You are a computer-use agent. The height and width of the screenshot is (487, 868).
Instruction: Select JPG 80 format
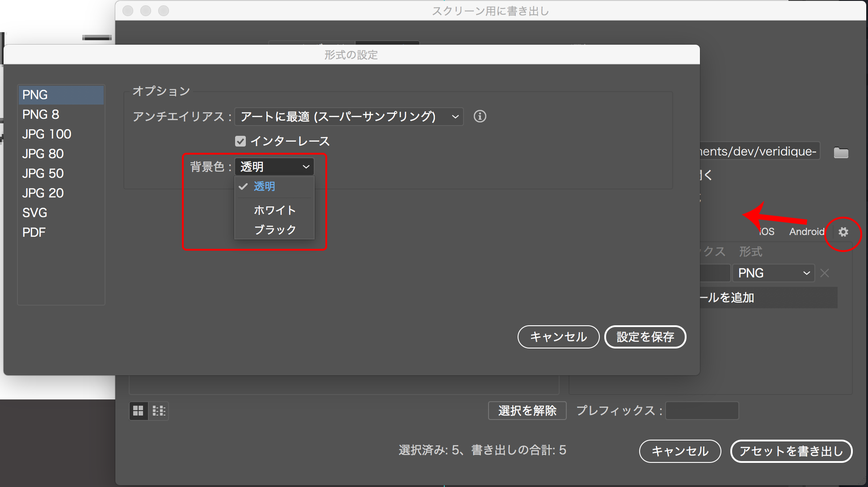pyautogui.click(x=61, y=154)
